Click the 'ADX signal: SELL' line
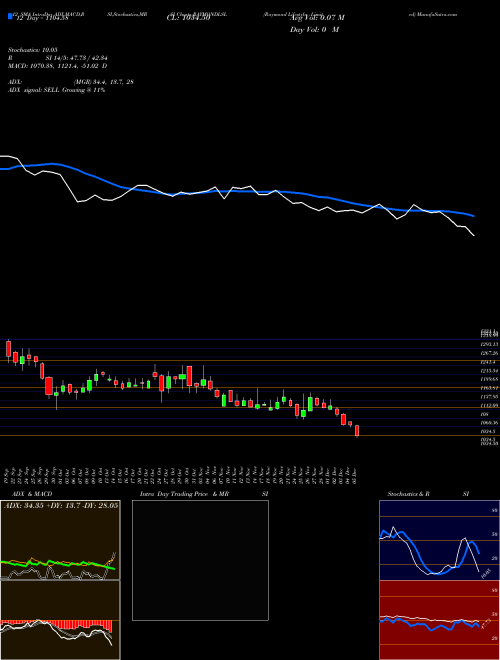Viewport: 500px width, 660px height. click(x=56, y=90)
